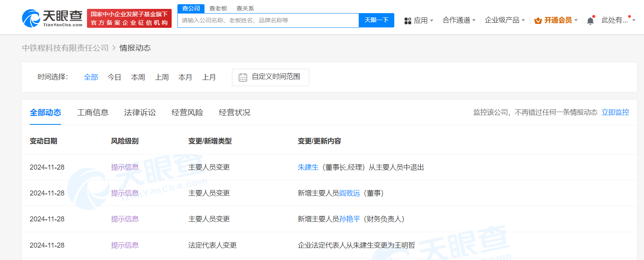Switch to the 全部动态 tab
644x260 pixels.
(45, 112)
